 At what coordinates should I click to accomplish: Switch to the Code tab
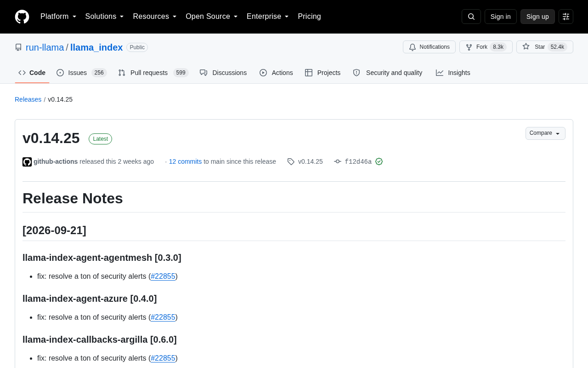pyautogui.click(x=32, y=73)
